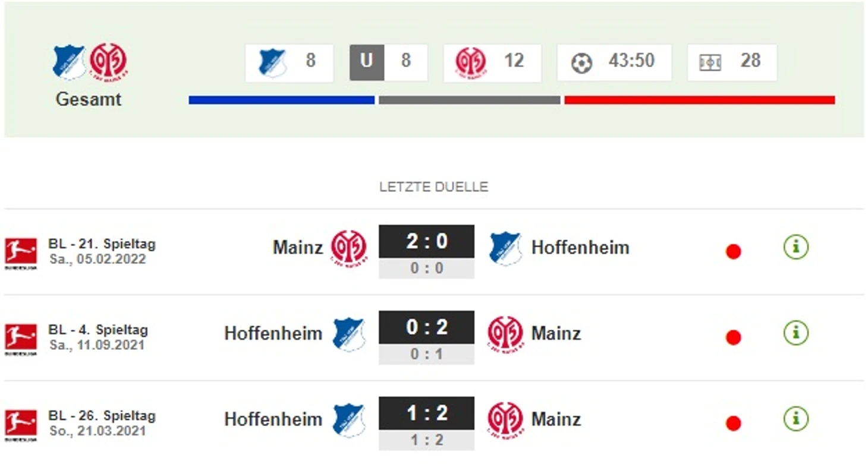Click the 2 : 0 final score box

point(426,241)
